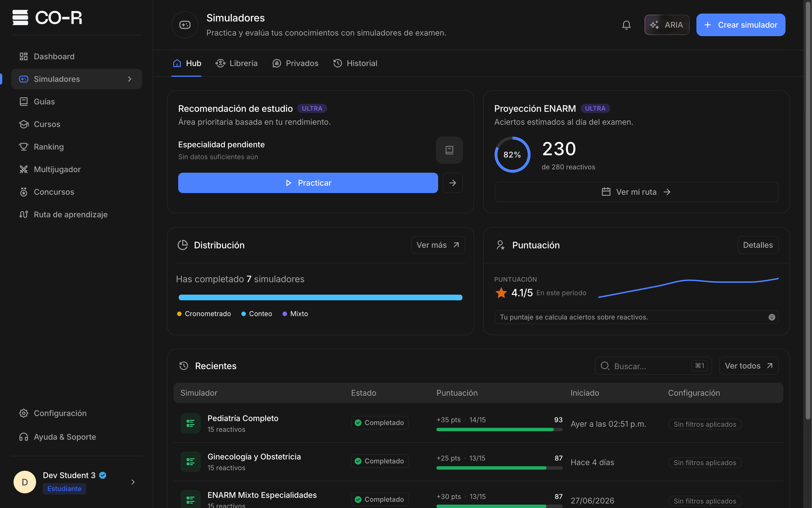Switch to the Librería tab
Screen dimensions: 812x508
(x=237, y=63)
